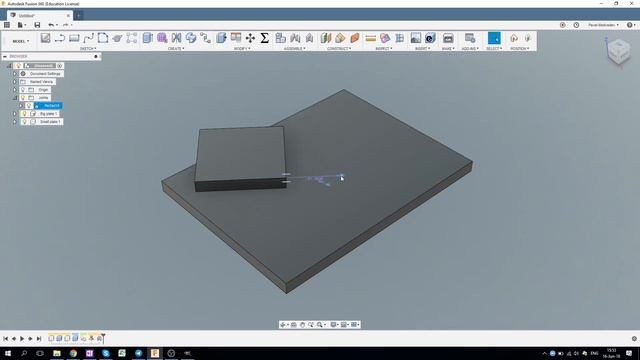Open the INSPECT menu

click(x=384, y=49)
